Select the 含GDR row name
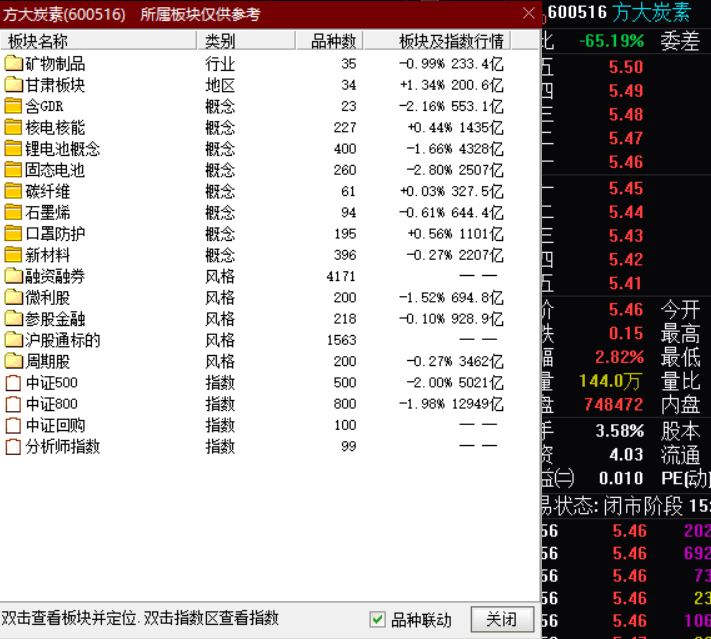The image size is (711, 639). pos(44,107)
